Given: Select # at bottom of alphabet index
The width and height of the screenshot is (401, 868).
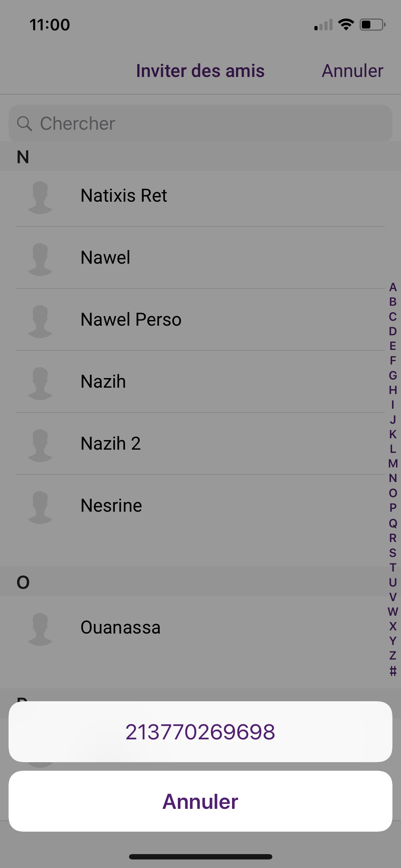Looking at the screenshot, I should pyautogui.click(x=393, y=671).
